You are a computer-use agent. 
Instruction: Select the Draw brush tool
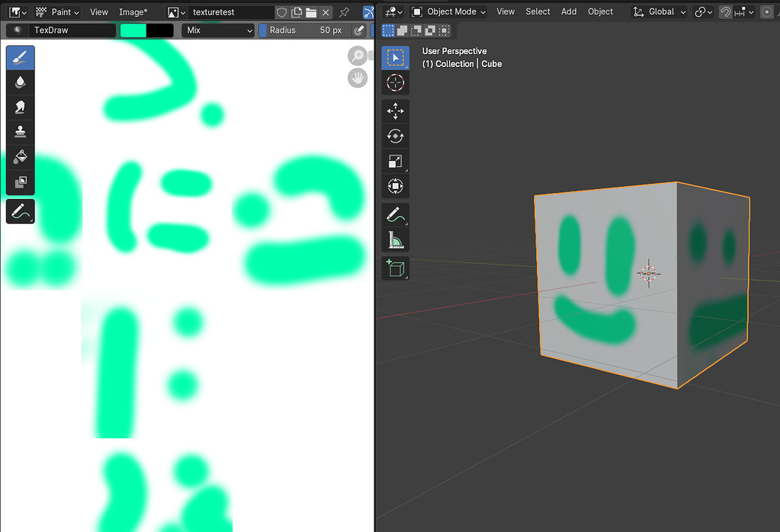click(20, 56)
